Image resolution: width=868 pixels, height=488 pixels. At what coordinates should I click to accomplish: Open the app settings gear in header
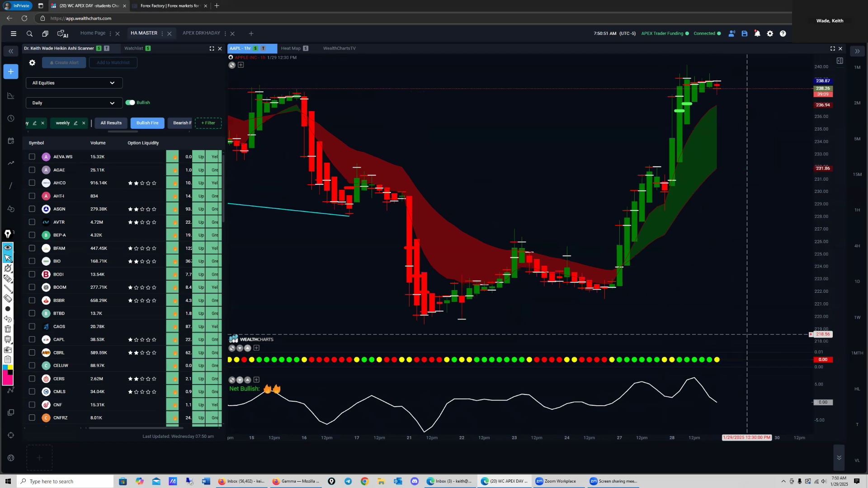click(770, 33)
